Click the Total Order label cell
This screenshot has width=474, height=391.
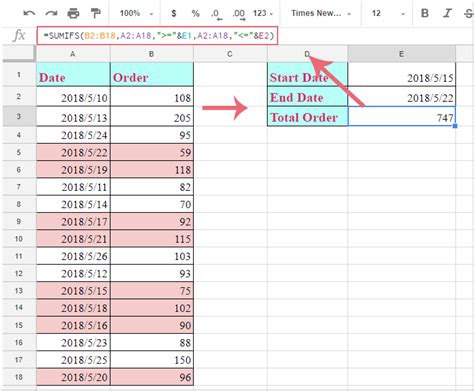coord(307,117)
